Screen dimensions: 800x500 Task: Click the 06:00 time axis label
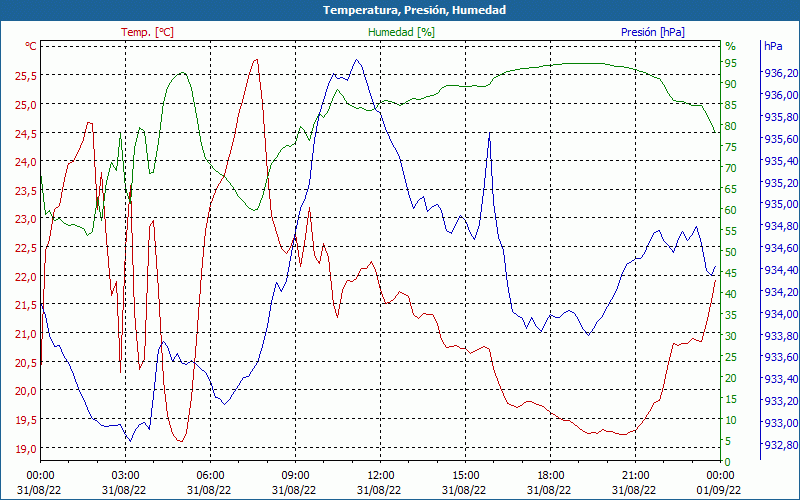210,476
